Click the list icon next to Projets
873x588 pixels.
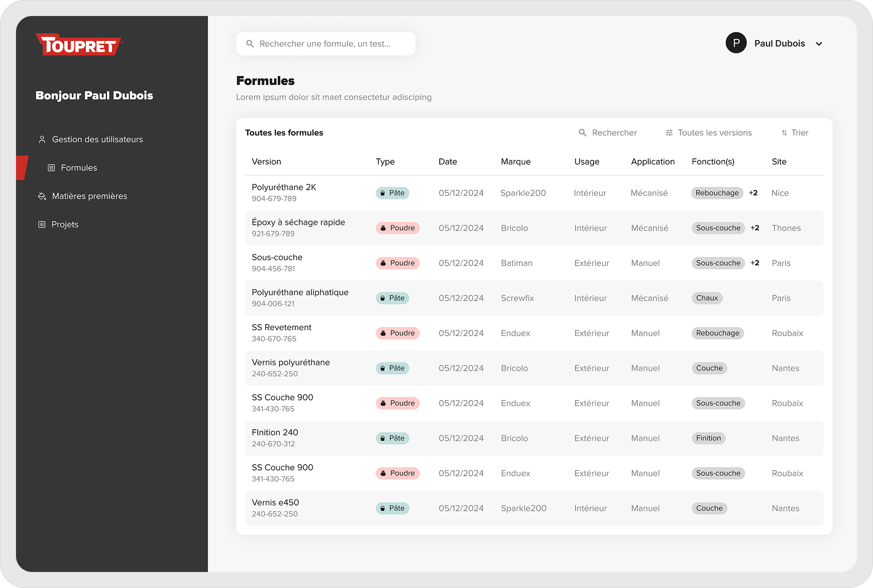[42, 225]
